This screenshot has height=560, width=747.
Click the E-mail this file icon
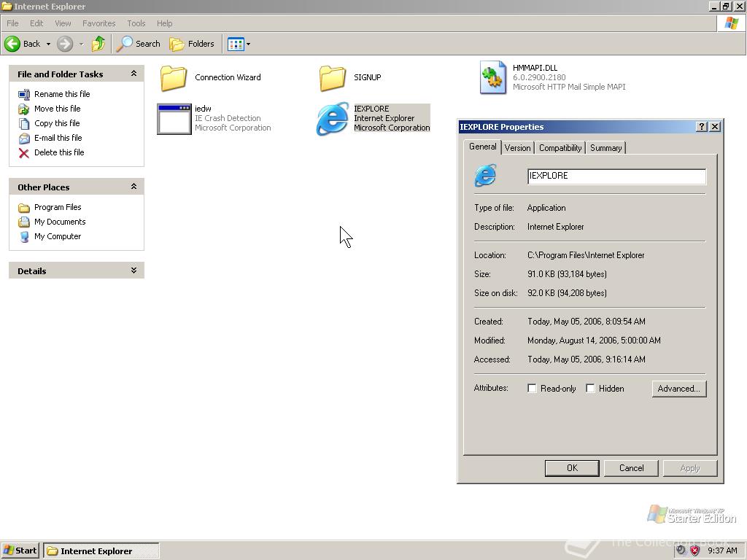tap(24, 138)
